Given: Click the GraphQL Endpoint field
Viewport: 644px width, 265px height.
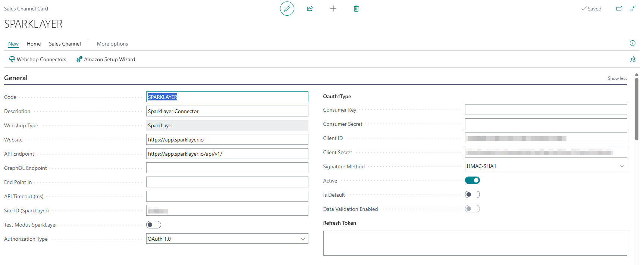Looking at the screenshot, I should (227, 168).
